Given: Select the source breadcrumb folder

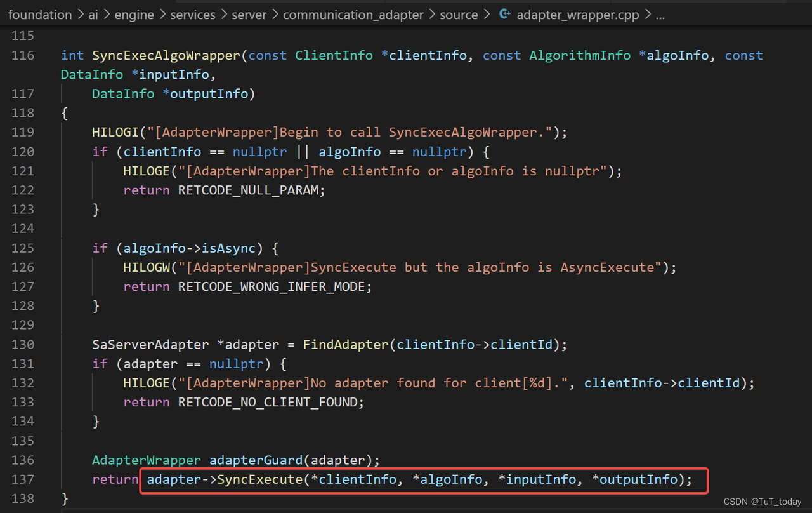Looking at the screenshot, I should (x=459, y=15).
